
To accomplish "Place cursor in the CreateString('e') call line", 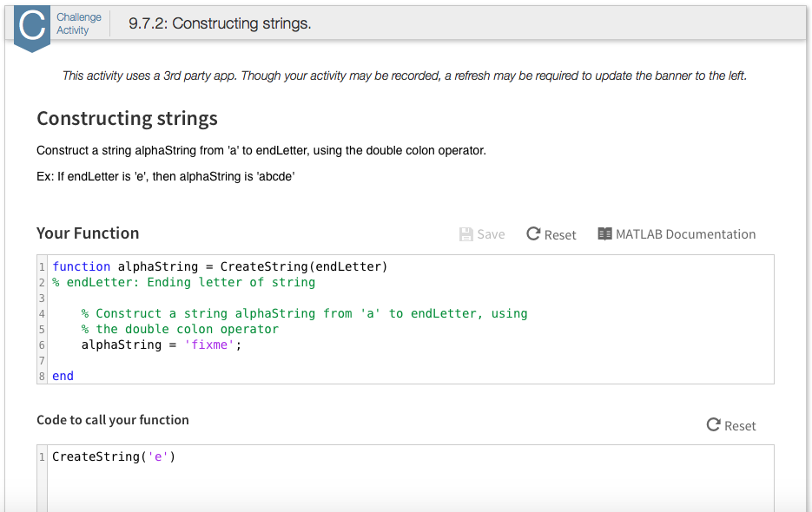I will tap(114, 456).
